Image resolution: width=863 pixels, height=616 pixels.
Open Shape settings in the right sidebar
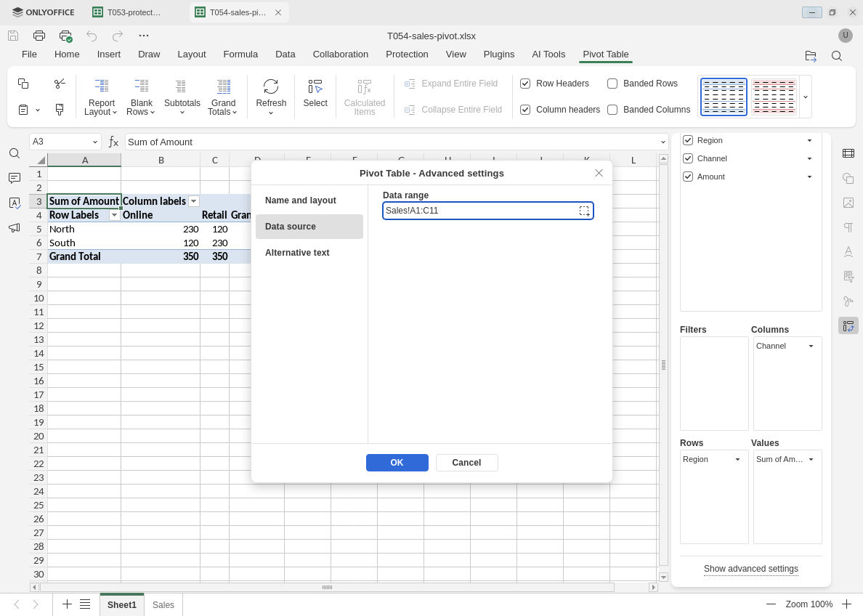848,178
